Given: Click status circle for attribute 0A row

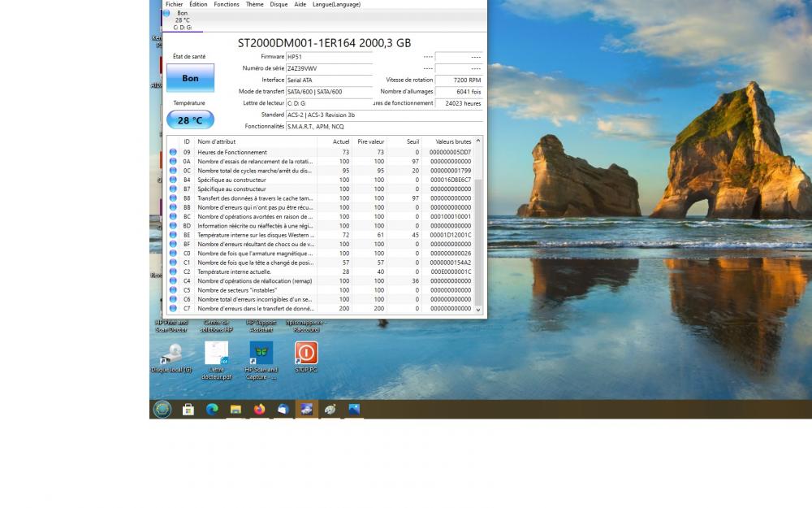Looking at the screenshot, I should [173, 162].
